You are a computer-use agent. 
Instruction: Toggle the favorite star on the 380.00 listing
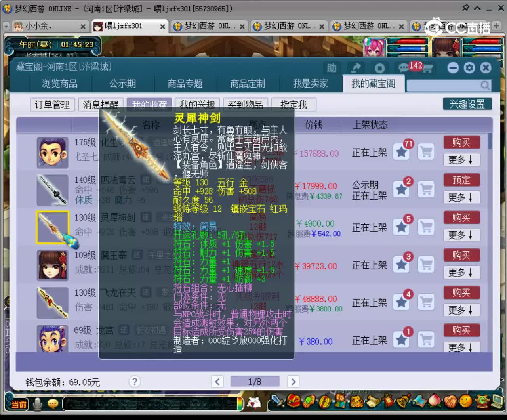tap(401, 340)
